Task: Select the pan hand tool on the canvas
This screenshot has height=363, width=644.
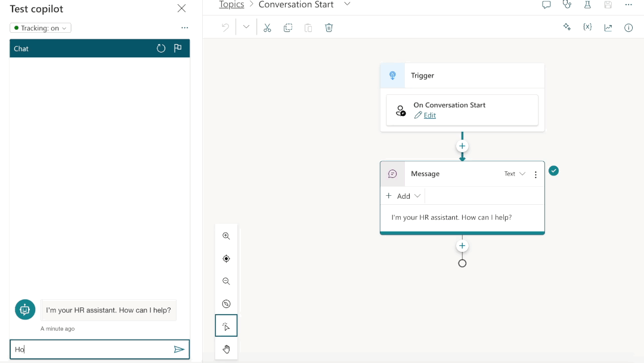Action: pos(226,349)
